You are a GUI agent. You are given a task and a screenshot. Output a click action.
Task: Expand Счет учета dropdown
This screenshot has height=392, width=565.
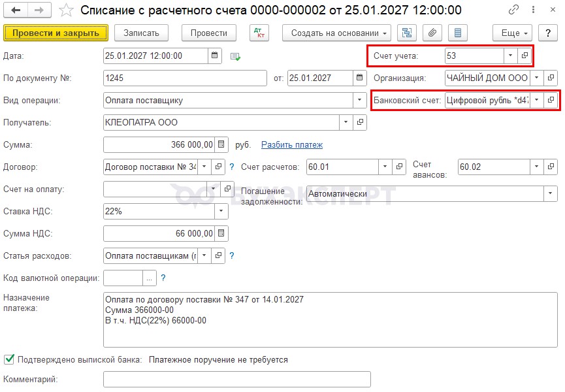pos(510,56)
